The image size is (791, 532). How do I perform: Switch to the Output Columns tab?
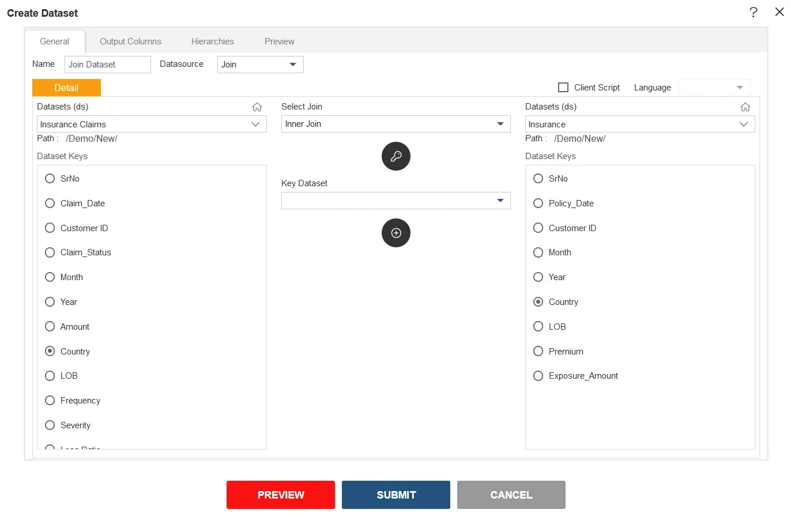130,41
